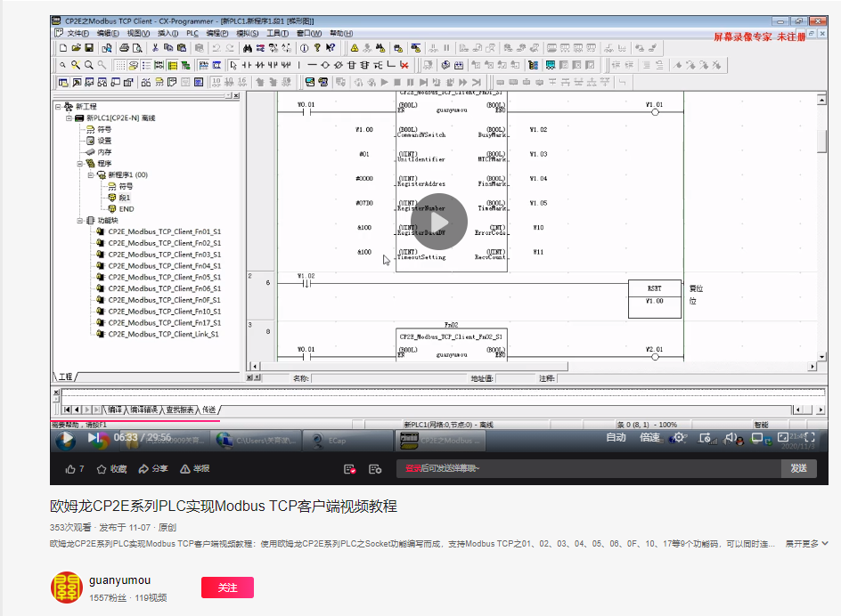
Task: Click the About info circle icon
Action: (304, 48)
